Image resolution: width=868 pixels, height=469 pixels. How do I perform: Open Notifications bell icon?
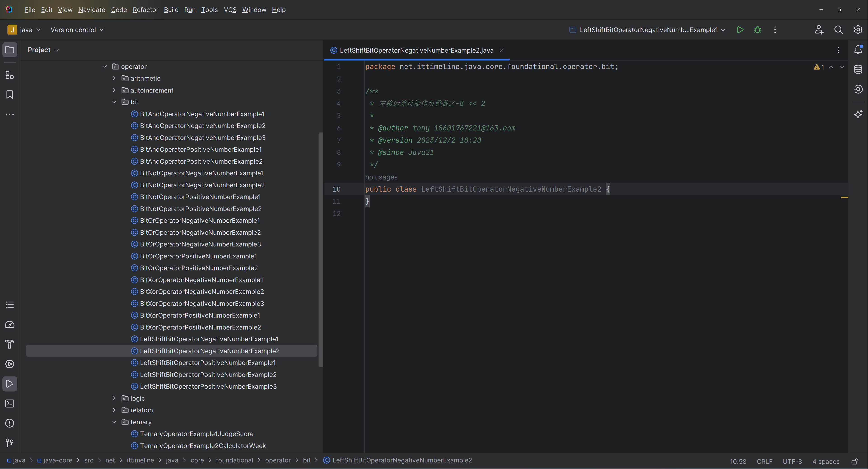[x=858, y=50]
